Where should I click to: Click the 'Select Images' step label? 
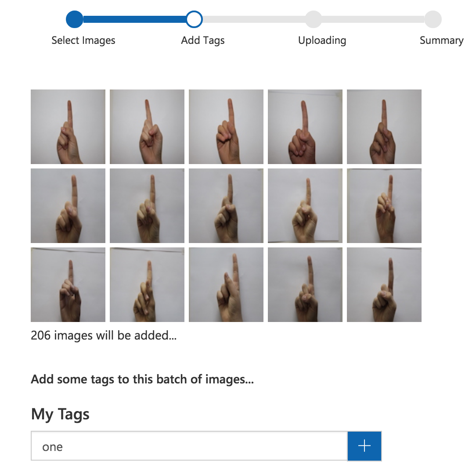(83, 40)
